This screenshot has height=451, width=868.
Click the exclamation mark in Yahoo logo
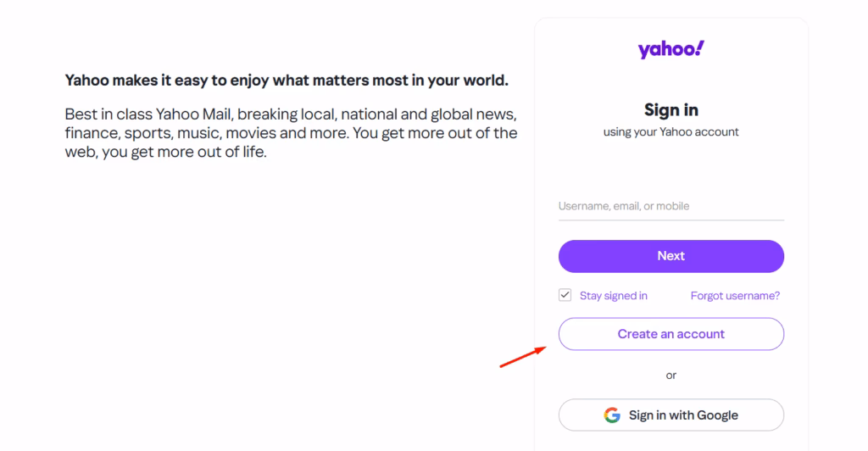click(x=700, y=48)
